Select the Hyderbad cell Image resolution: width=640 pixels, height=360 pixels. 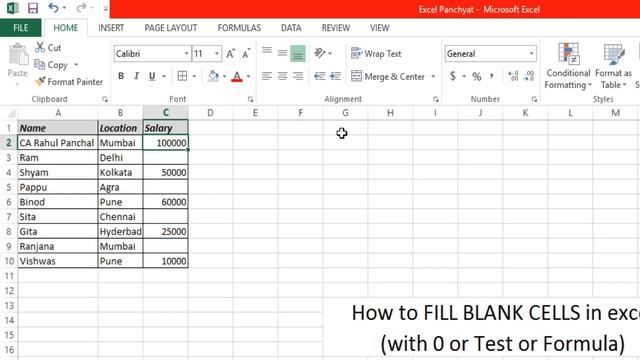(x=120, y=231)
